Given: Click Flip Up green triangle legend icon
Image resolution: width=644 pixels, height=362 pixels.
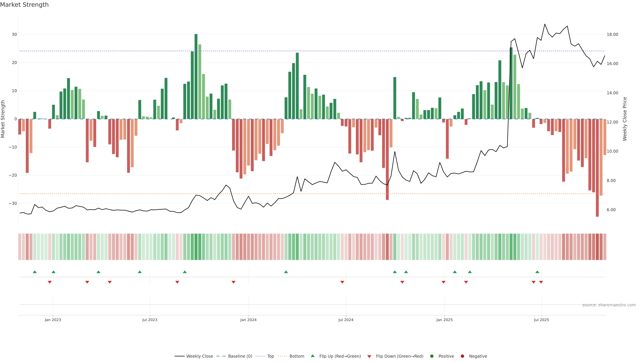Looking at the screenshot, I should coord(312,356).
